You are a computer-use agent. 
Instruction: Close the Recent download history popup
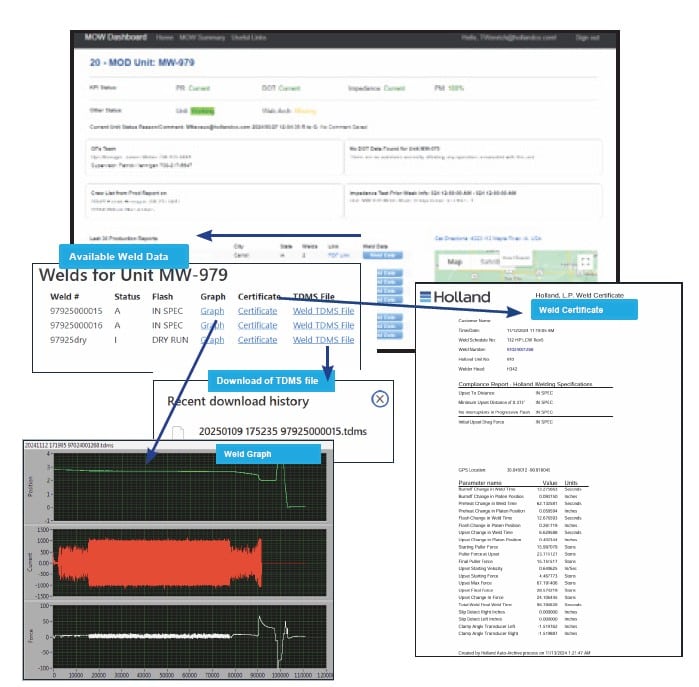point(379,398)
